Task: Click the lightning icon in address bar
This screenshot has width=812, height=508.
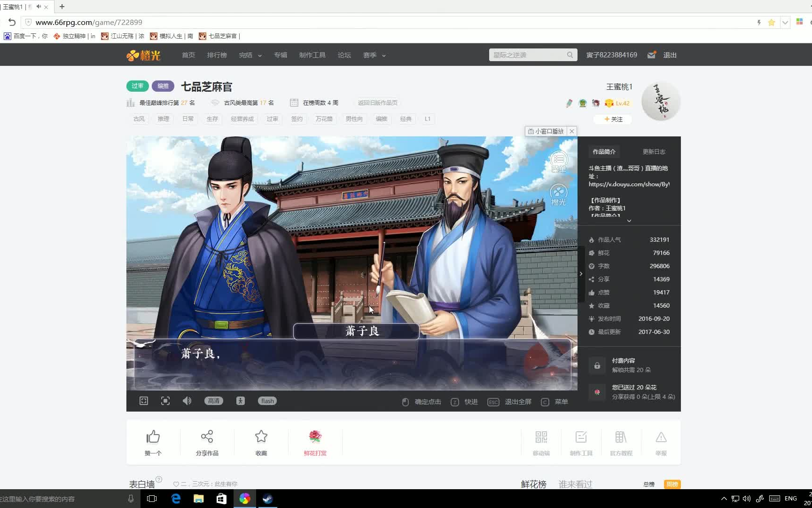Action: tap(759, 22)
